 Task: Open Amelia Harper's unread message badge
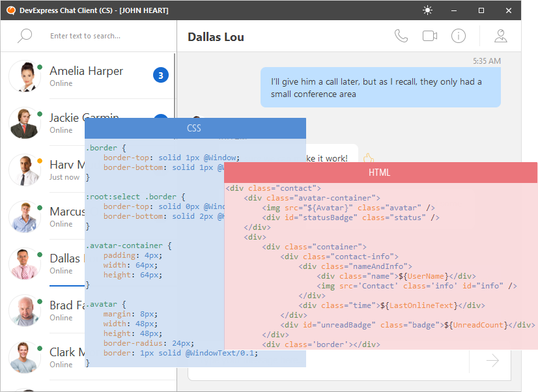[x=160, y=76]
